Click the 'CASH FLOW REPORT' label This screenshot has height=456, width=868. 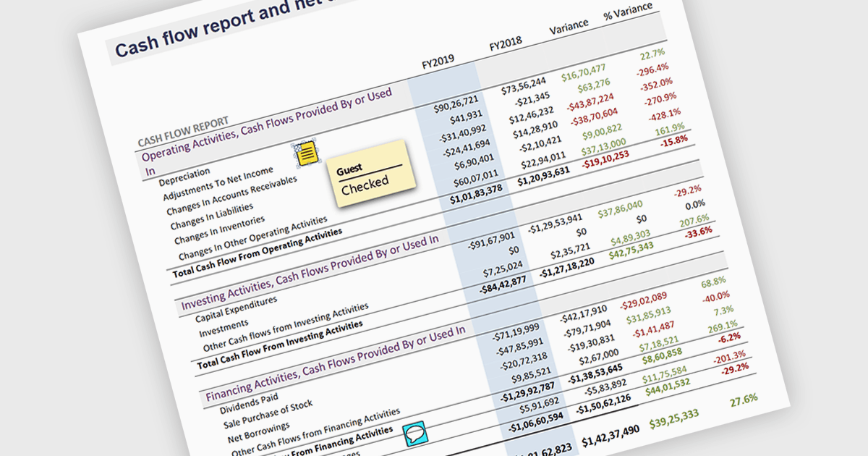184,131
